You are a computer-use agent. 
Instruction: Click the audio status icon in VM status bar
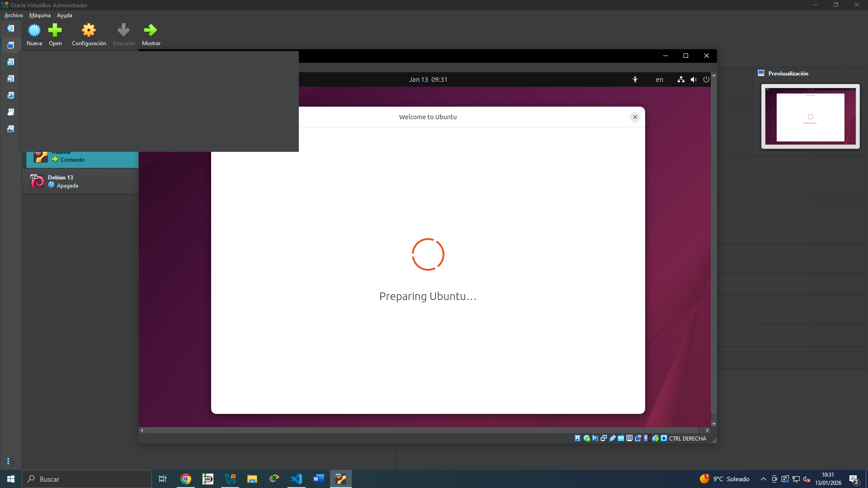coord(595,438)
